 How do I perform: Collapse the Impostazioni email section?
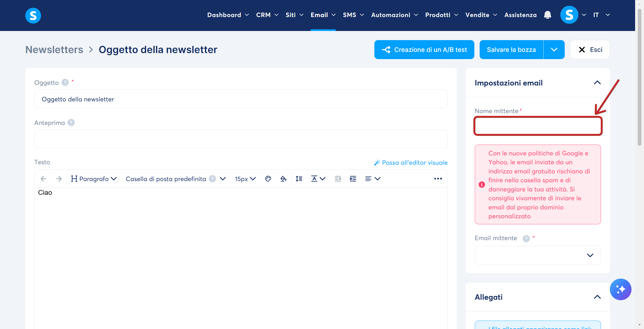click(597, 83)
